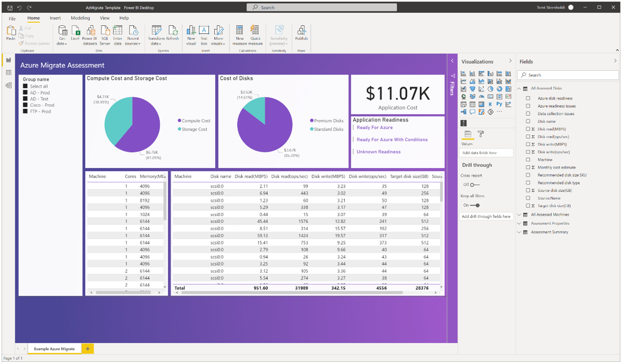Select the R script visual
The image size is (622, 364).
coord(490,104)
